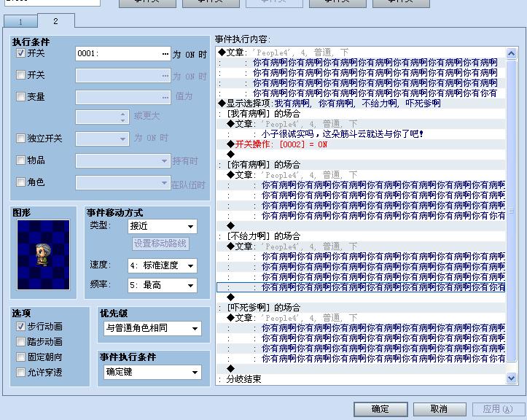Screen dimensions: 527x420
Task: Enable the second 开关 condition checkbox
Action: click(21, 74)
